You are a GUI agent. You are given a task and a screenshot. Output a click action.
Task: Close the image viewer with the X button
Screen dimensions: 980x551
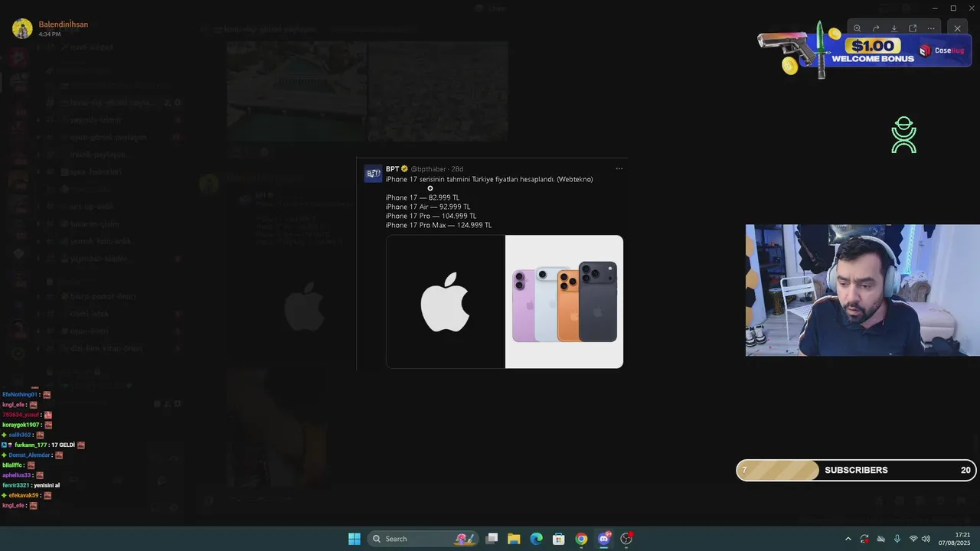pos(957,28)
